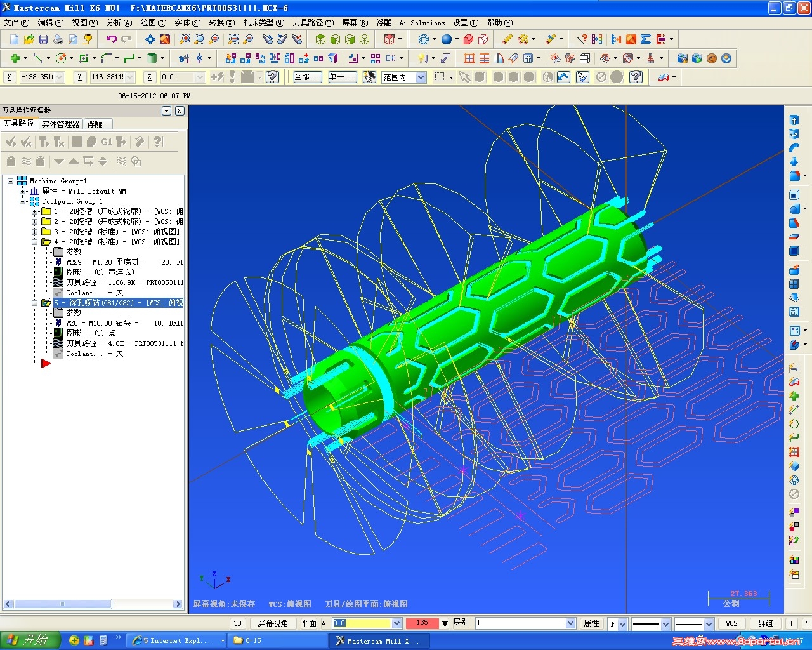Move insert arrow up triangle icon
The width and height of the screenshot is (812, 650).
[74, 161]
